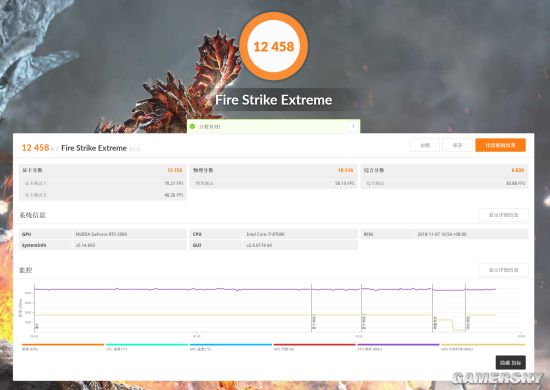
Task: Select the combined score 6 639 value
Action: click(518, 170)
